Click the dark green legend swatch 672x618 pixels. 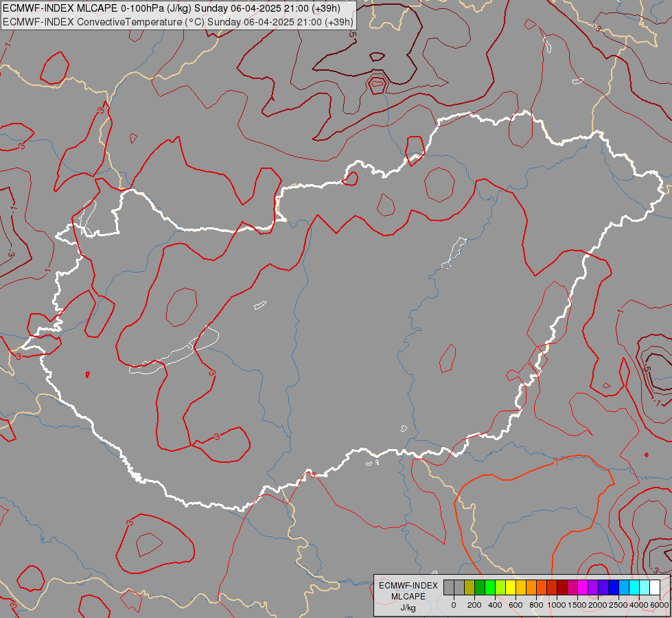[x=480, y=588]
